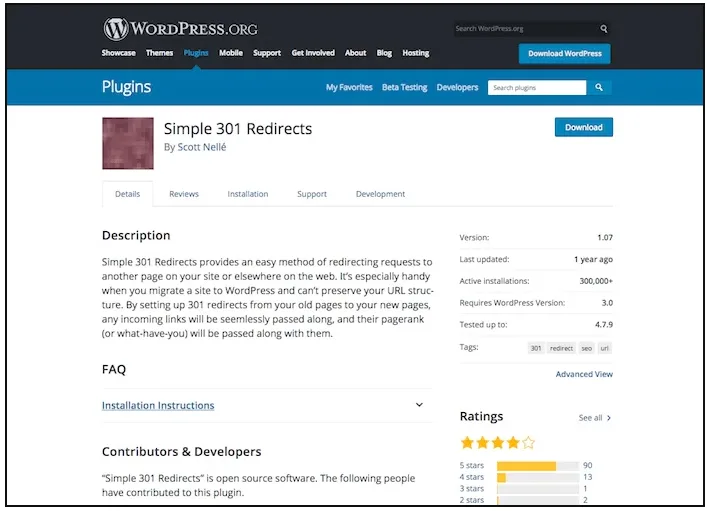Switch to the Installation tab
Viewport: 710px width, 511px height.
pos(248,194)
